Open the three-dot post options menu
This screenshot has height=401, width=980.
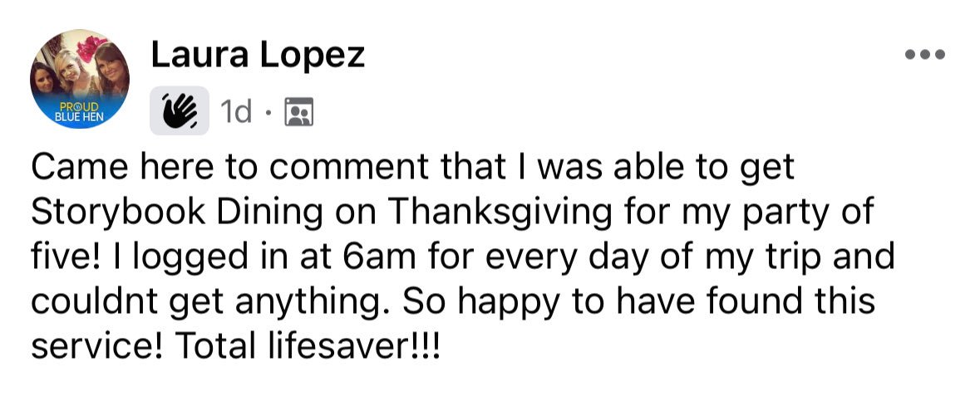[x=926, y=54]
